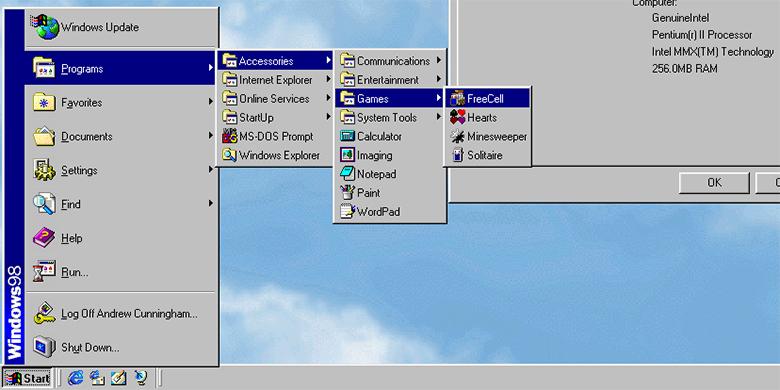
Task: Click the OK button in the dialog
Action: coord(714,183)
